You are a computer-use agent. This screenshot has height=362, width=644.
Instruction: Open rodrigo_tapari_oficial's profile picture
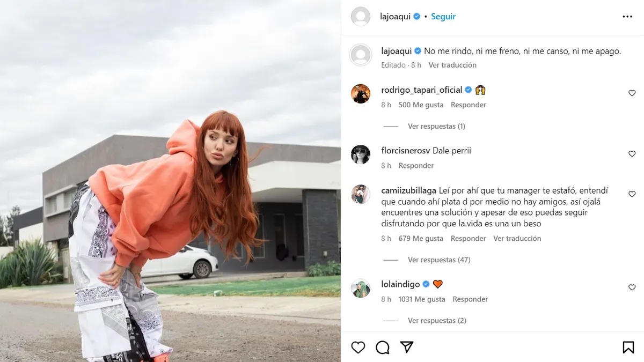pos(361,94)
